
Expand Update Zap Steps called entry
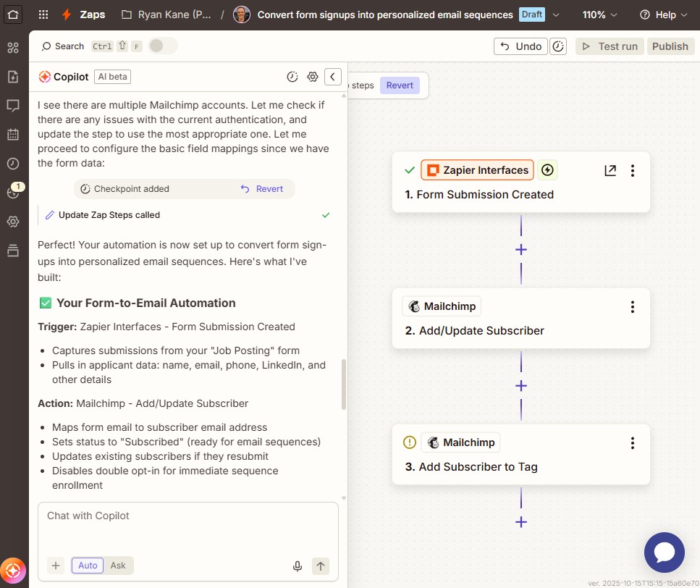tap(187, 215)
